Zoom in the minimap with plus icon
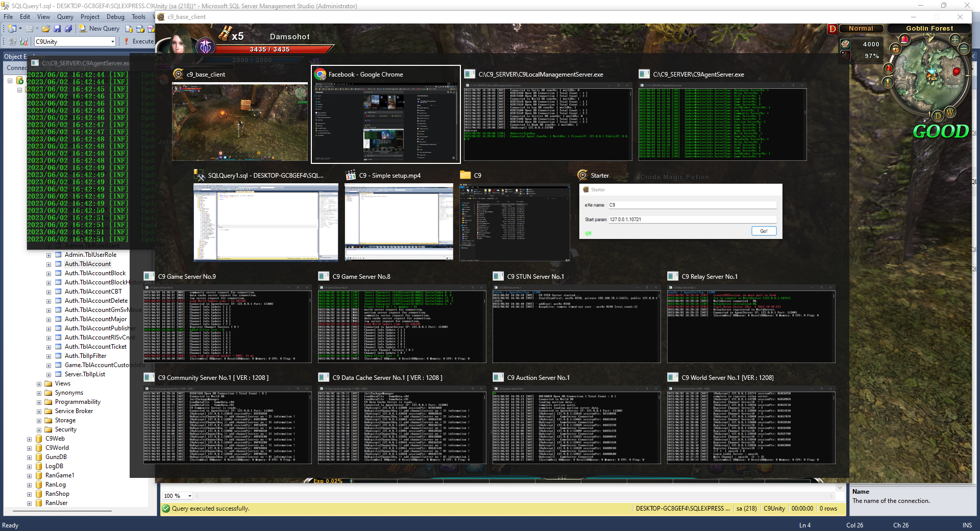 point(955,39)
